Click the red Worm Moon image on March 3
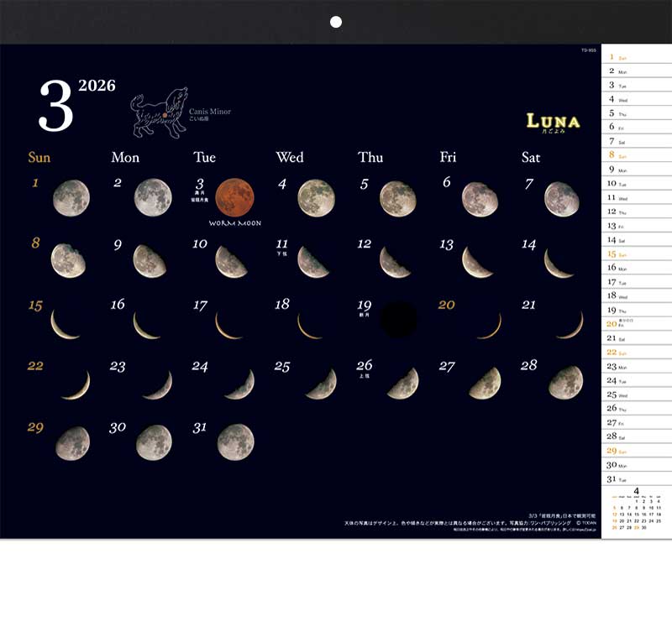The width and height of the screenshot is (672, 627). [x=234, y=197]
